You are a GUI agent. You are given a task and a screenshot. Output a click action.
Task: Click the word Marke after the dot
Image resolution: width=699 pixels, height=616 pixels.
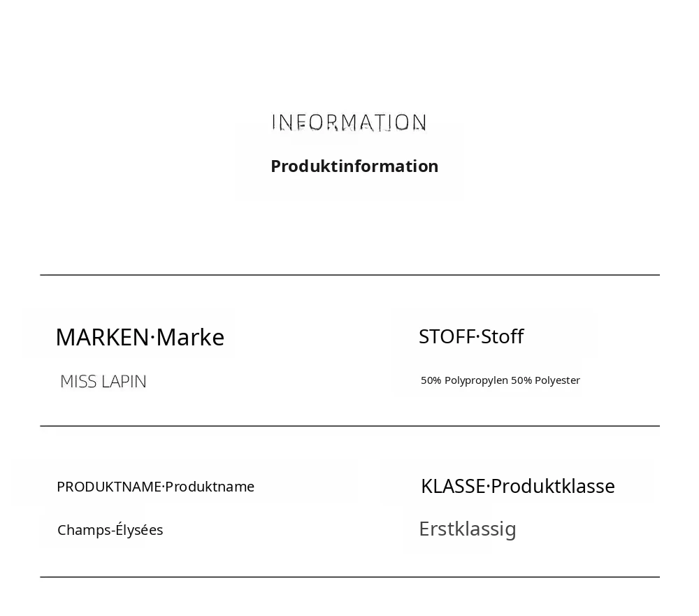coord(190,337)
